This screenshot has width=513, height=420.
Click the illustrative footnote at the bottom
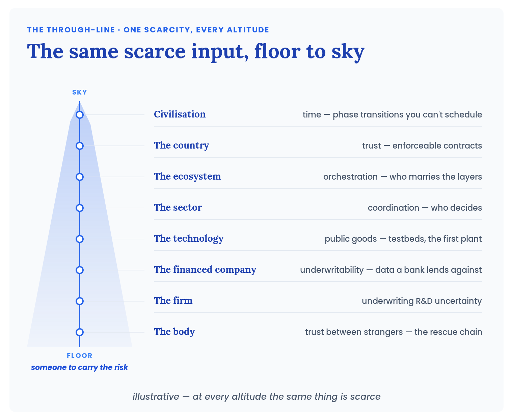(256, 396)
